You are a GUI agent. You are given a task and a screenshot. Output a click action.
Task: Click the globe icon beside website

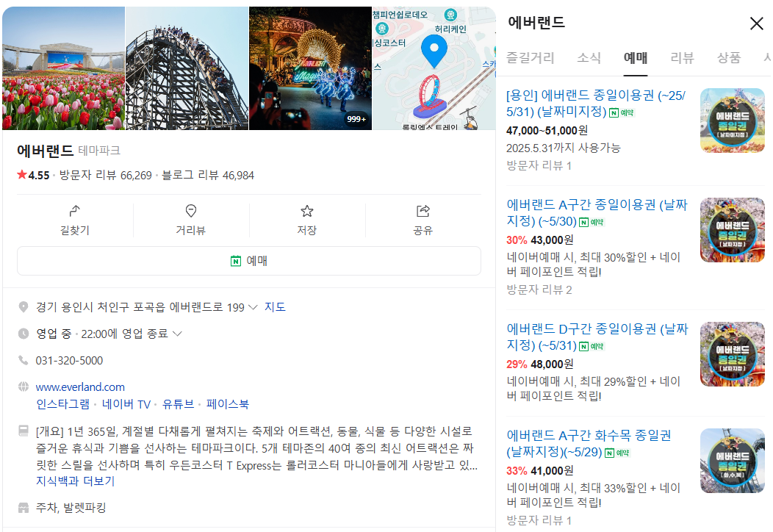point(24,387)
